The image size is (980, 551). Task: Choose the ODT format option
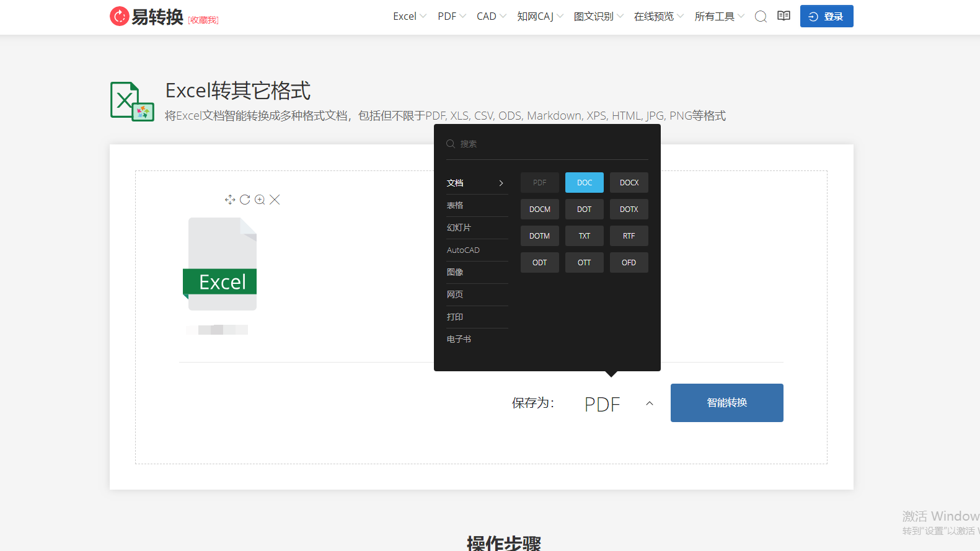coord(540,263)
